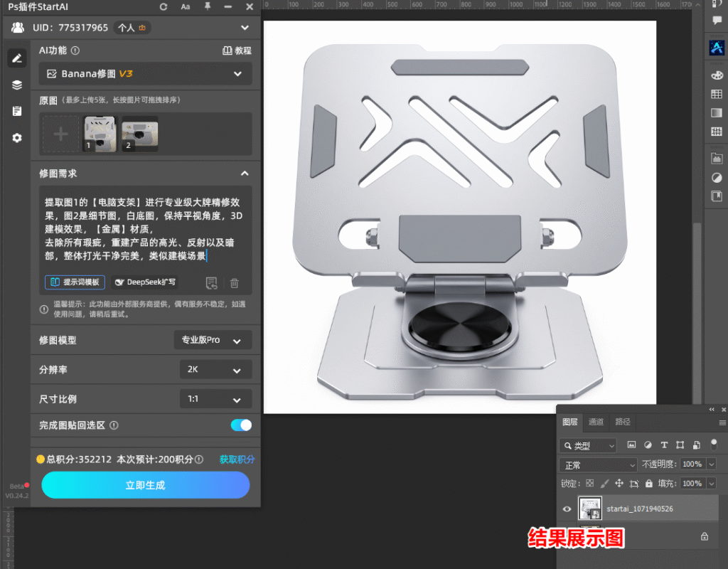Expand the UID account chevron
The width and height of the screenshot is (728, 569).
click(x=245, y=28)
